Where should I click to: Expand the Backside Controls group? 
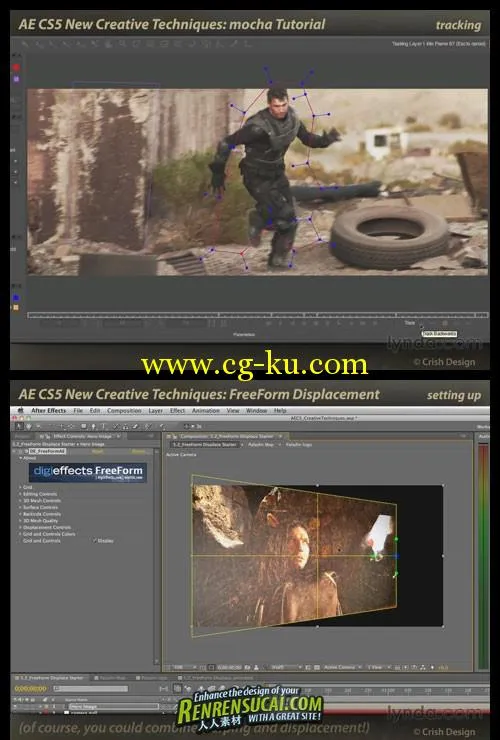[20, 514]
